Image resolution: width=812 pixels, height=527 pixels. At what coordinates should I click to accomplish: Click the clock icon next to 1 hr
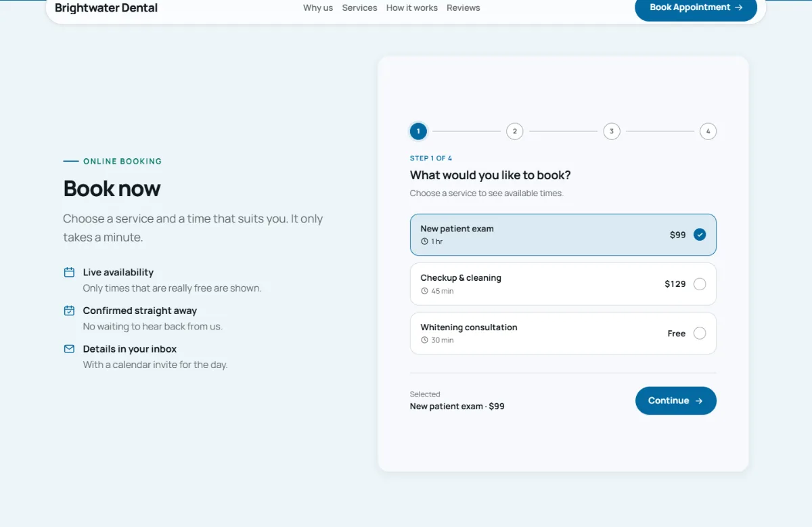point(425,242)
